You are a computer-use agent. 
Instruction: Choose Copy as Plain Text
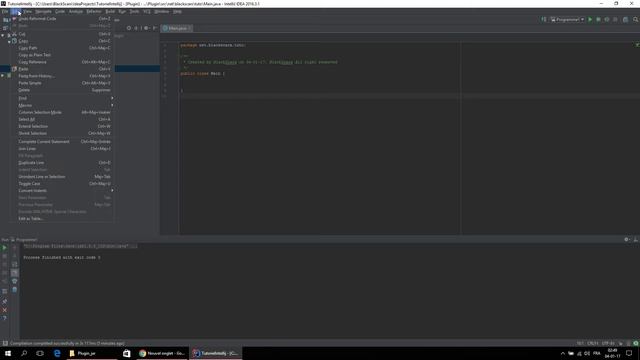pyautogui.click(x=62, y=55)
